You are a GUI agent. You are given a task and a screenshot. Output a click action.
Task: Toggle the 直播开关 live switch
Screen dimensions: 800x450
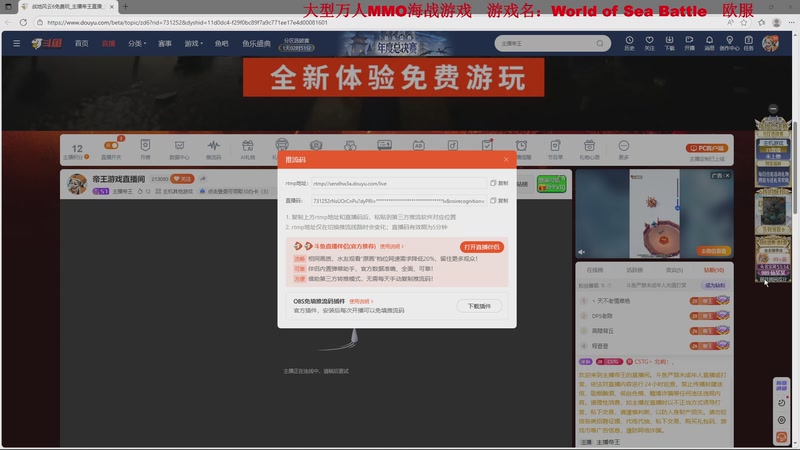tap(111, 146)
